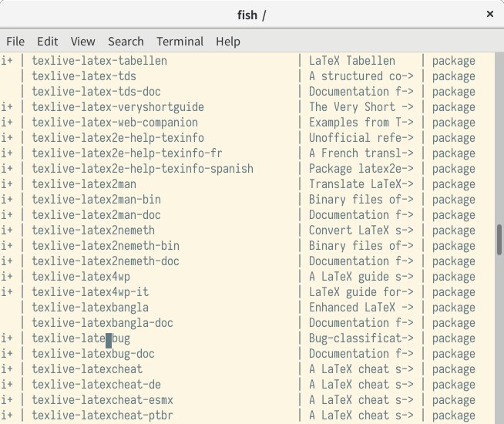Click the 'i+' status of texlive-latexcheat-de
This screenshot has height=424, width=504.
pos(7,385)
